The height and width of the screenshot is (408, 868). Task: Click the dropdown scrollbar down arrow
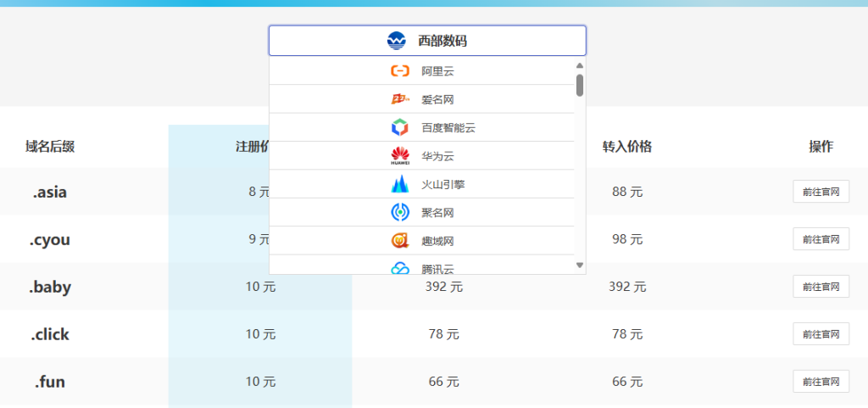pyautogui.click(x=580, y=265)
